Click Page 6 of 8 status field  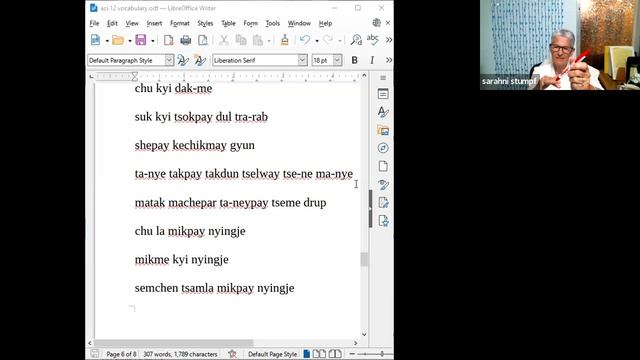point(121,354)
